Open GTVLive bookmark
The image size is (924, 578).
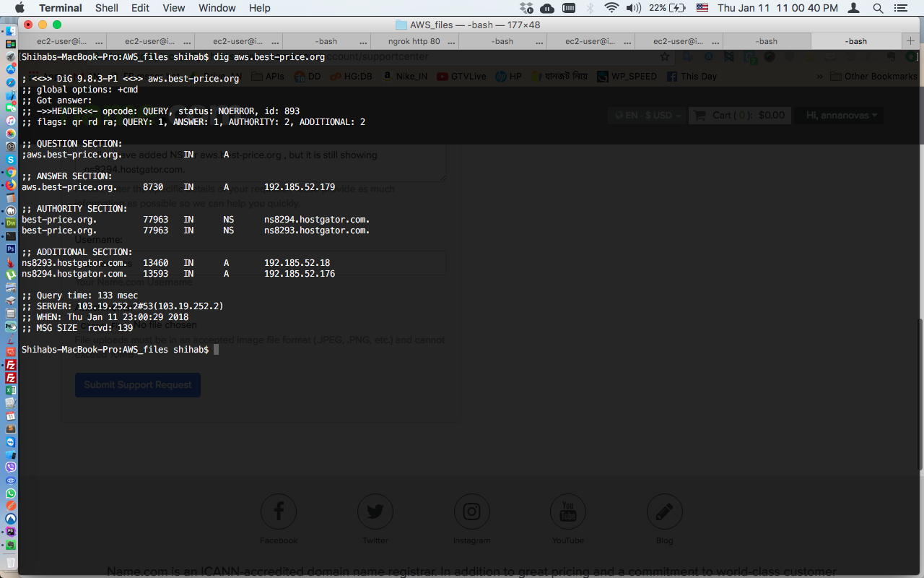[x=461, y=76]
